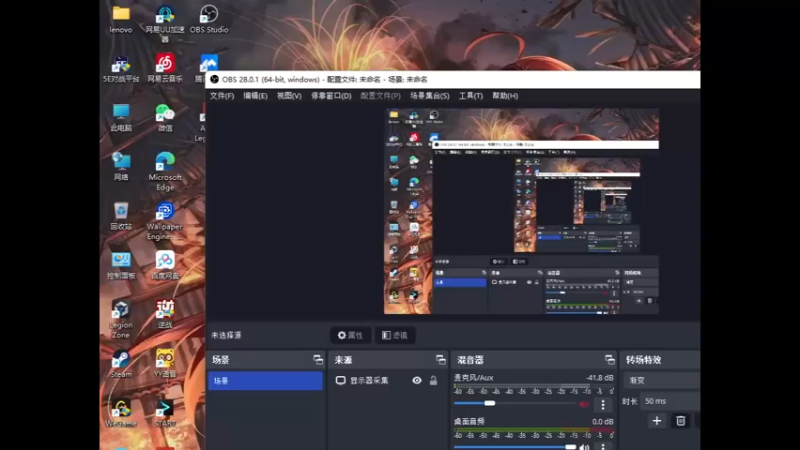Toggle lock on 显示器采集 source
Image resolution: width=800 pixels, height=450 pixels.
[x=433, y=381]
